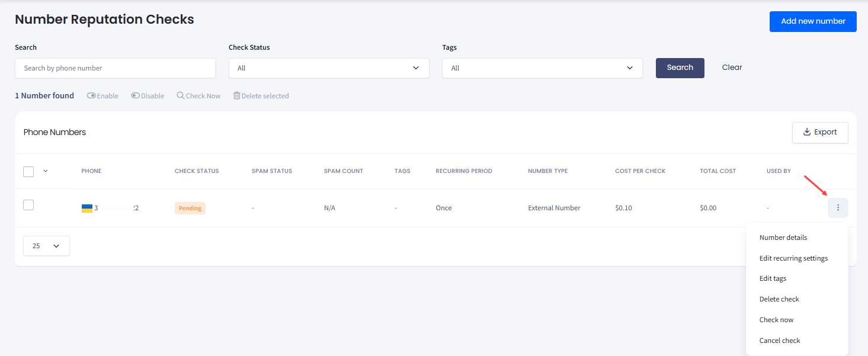The height and width of the screenshot is (356, 868).
Task: Click Check Now in the toolbar
Action: [x=198, y=96]
